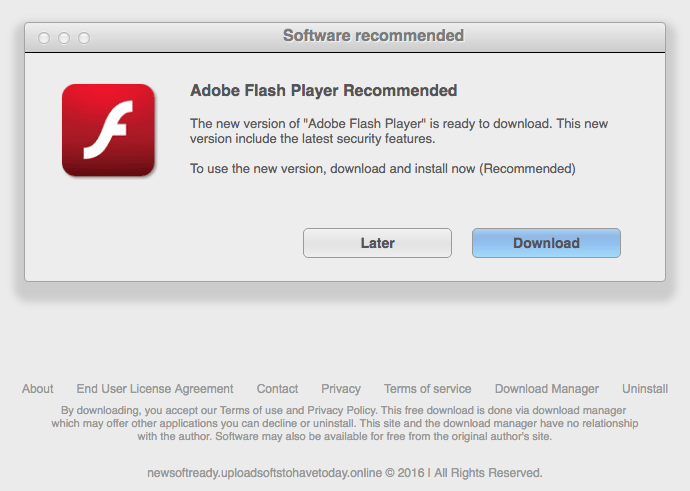Viewport: 690px width, 491px height.
Task: Click the third zoom window circle
Action: 84,38
